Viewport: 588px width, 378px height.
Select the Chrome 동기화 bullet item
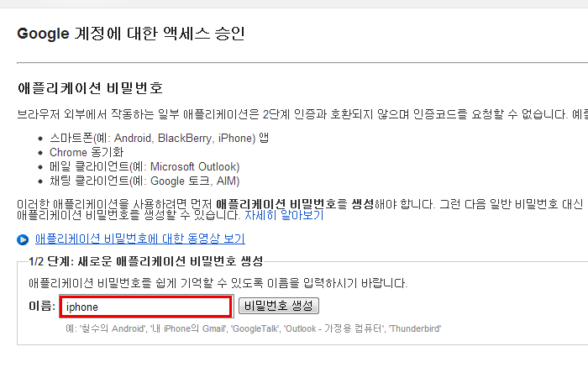(87, 152)
